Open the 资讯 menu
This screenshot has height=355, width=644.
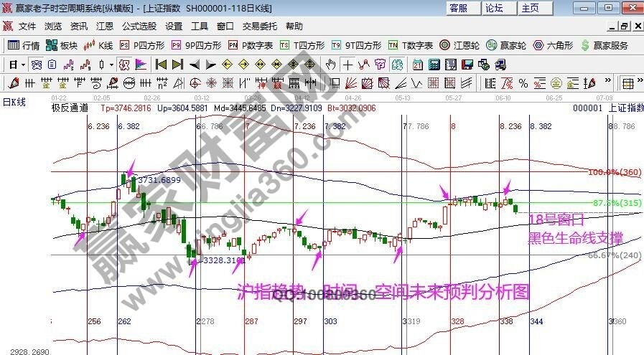point(79,27)
